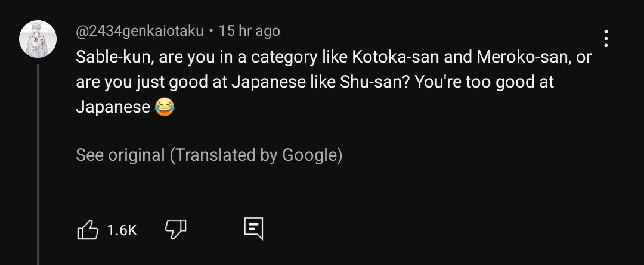Dislike the comment with thumbs-down icon
Viewport: 644px width, 265px height.
(x=175, y=229)
